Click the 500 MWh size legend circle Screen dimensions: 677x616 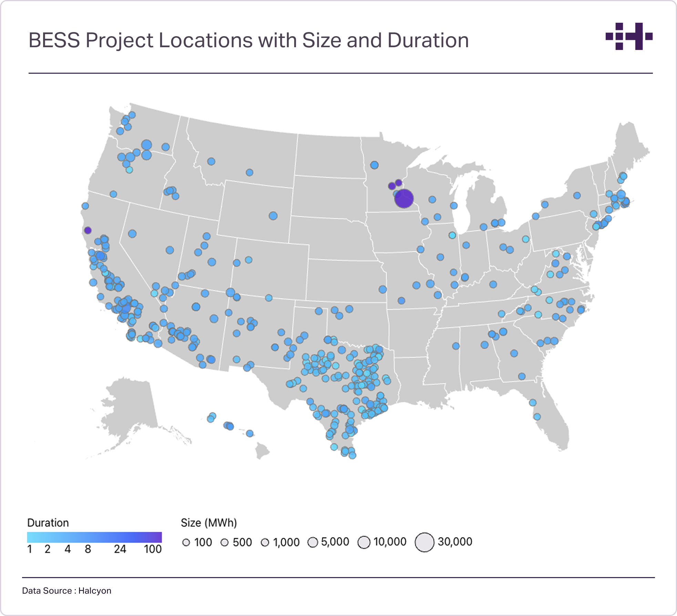click(225, 543)
